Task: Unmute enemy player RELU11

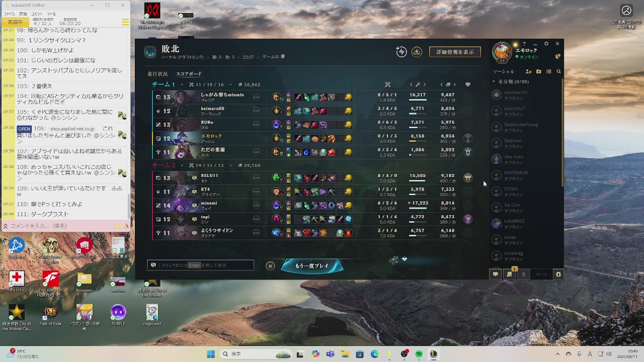Action: 194,178
